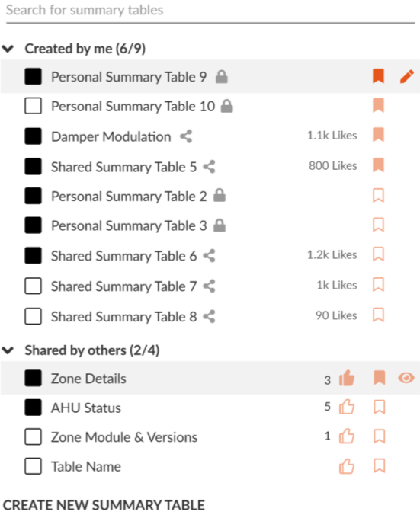The image size is (420, 518).
Task: Unlike Zone Details with filled thumbs-up
Action: pyautogui.click(x=347, y=378)
